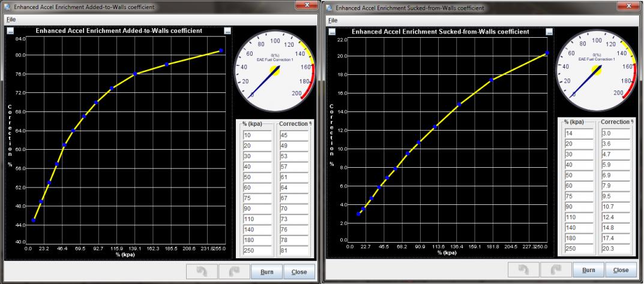Click Close button in Sucked-from-Walls window
This screenshot has width=644, height=284.
(x=620, y=270)
